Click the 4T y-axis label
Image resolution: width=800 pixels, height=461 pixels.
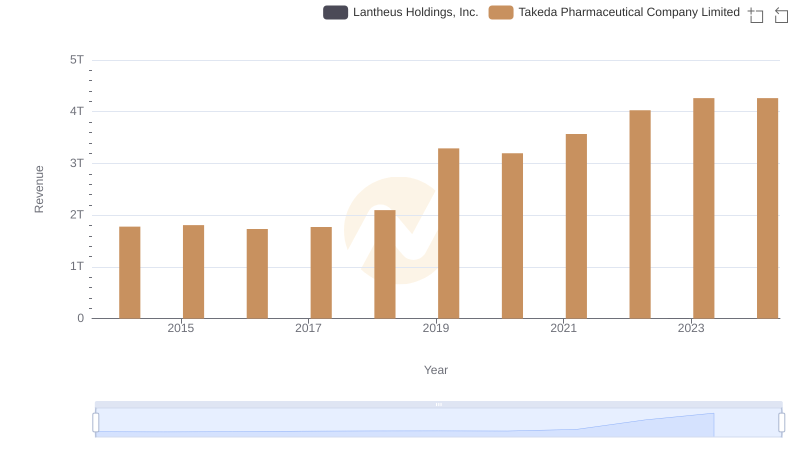(x=77, y=111)
